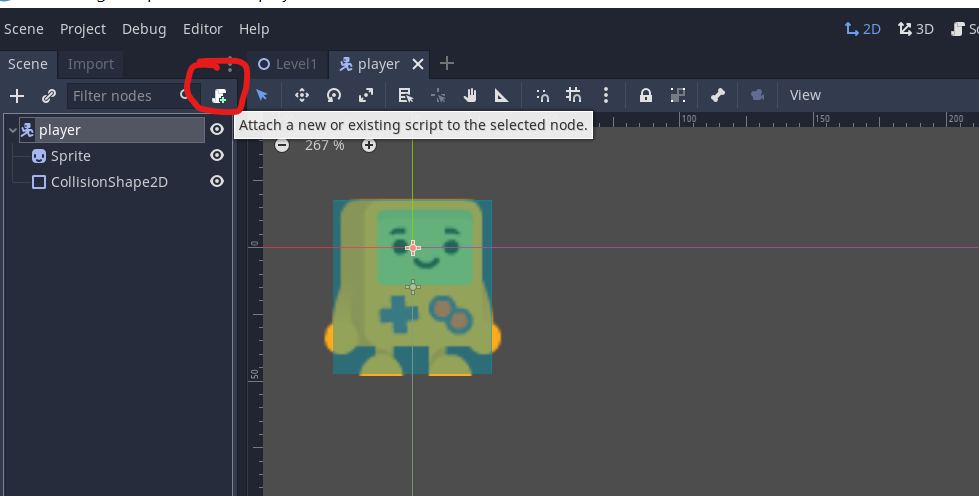Activate the Rotate Mode tool

coord(334,95)
